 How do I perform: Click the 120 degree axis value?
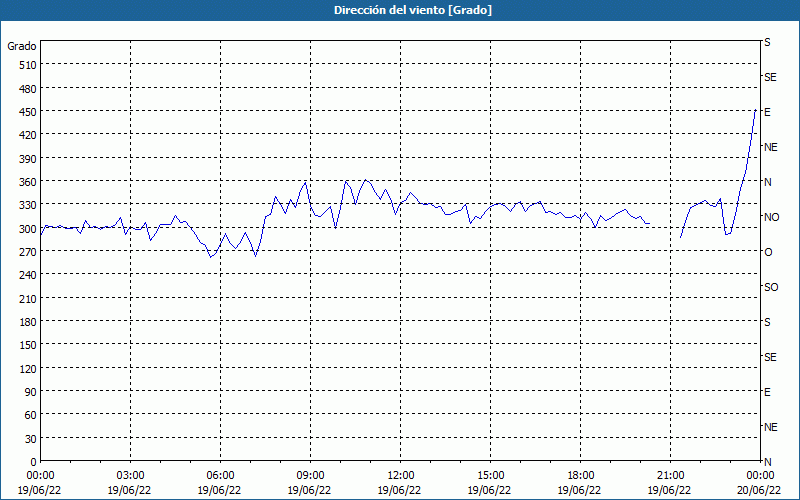point(28,368)
